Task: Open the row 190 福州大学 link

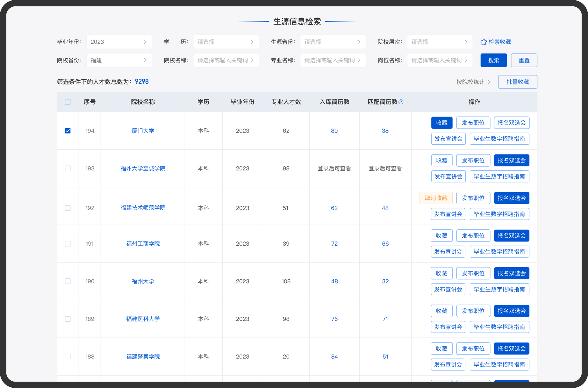Action: pos(143,281)
